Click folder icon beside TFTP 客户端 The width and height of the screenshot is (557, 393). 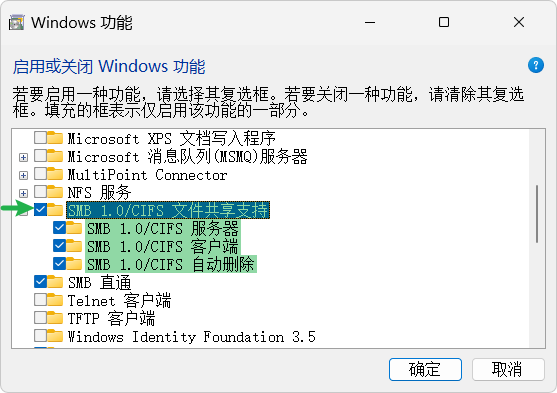(x=55, y=318)
